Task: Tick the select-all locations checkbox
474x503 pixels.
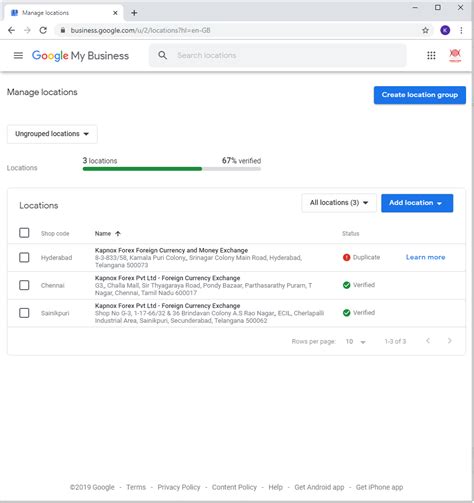Action: point(24,233)
